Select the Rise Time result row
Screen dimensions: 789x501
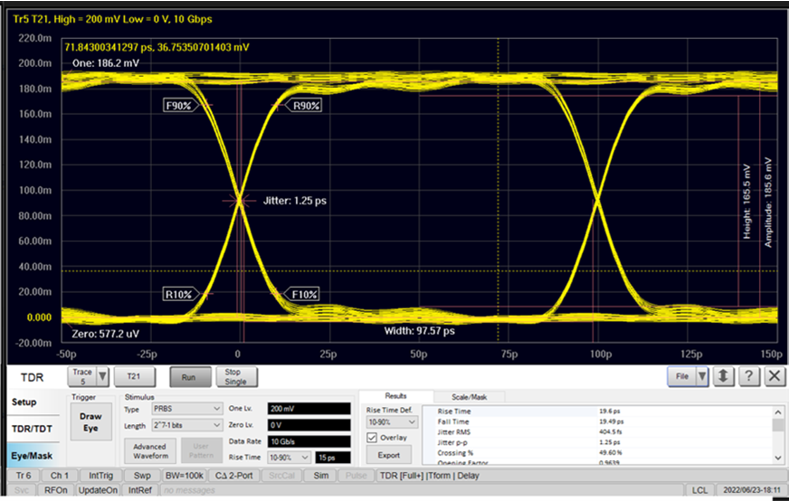pos(597,411)
